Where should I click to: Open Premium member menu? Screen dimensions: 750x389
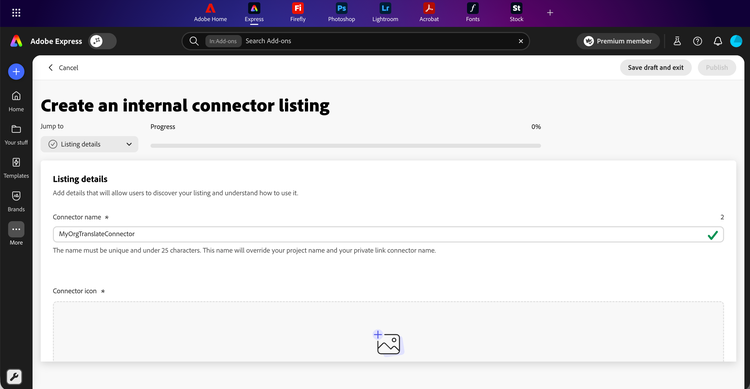tap(618, 41)
